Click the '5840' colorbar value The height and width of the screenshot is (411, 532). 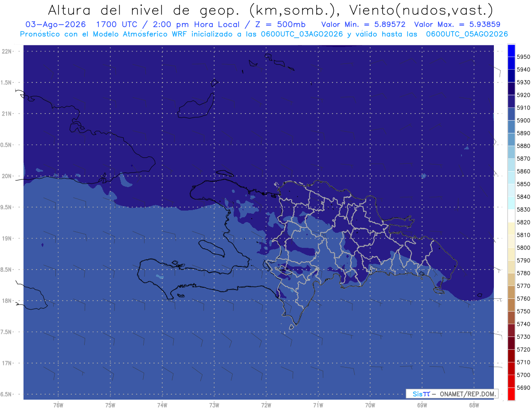click(523, 197)
